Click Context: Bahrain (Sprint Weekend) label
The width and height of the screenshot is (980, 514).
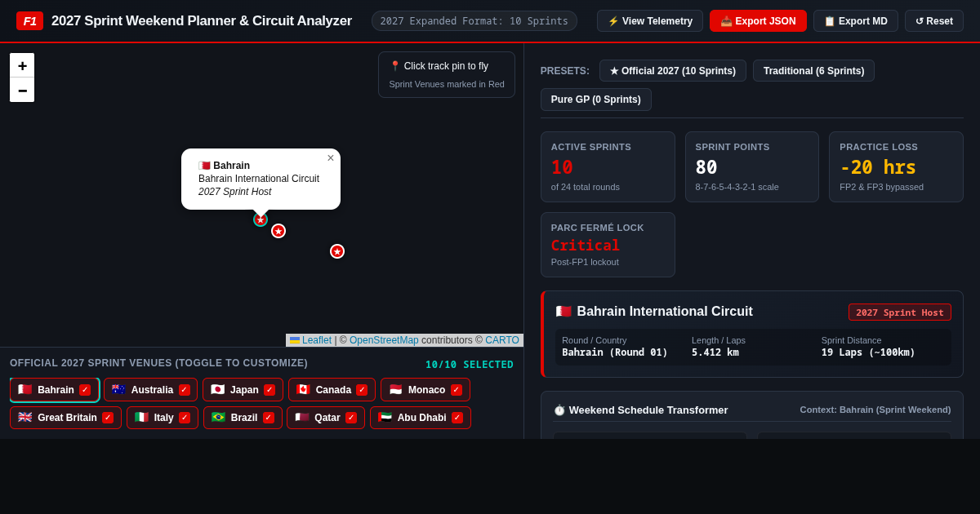[x=875, y=410]
